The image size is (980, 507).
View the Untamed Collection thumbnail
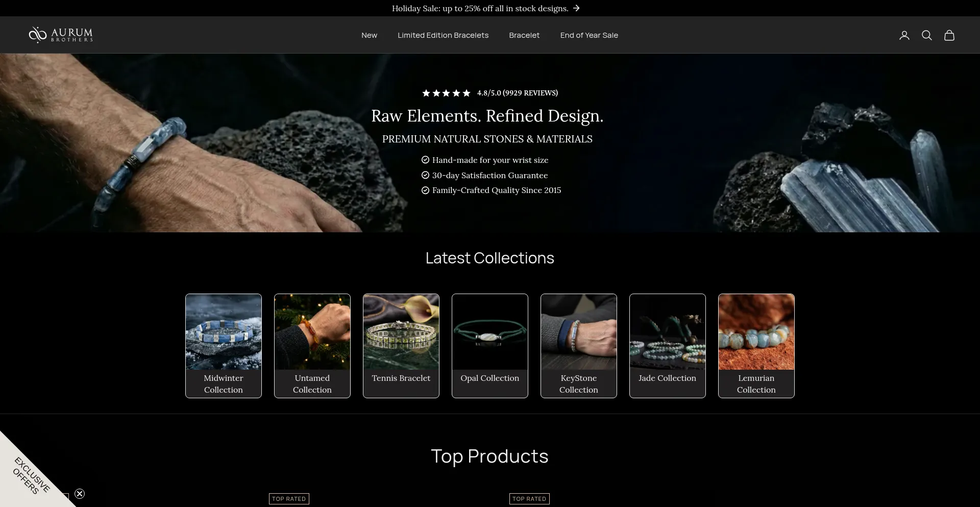[312, 332]
